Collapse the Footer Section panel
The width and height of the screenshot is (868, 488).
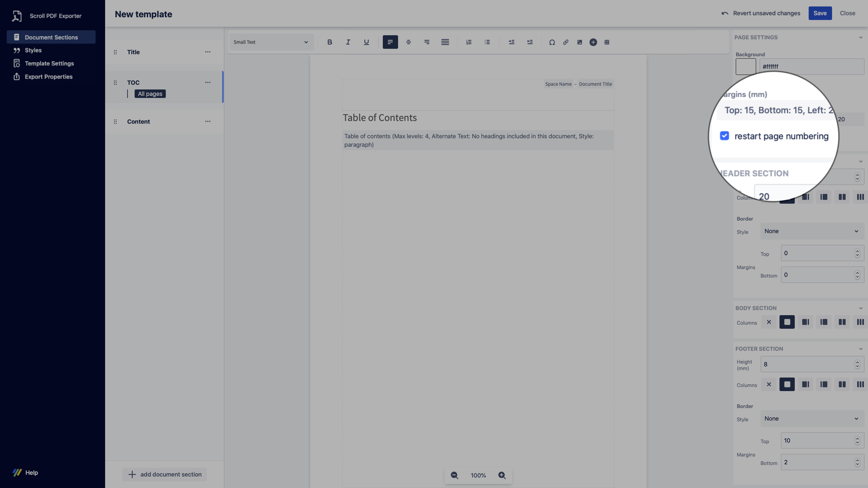pos(861,349)
